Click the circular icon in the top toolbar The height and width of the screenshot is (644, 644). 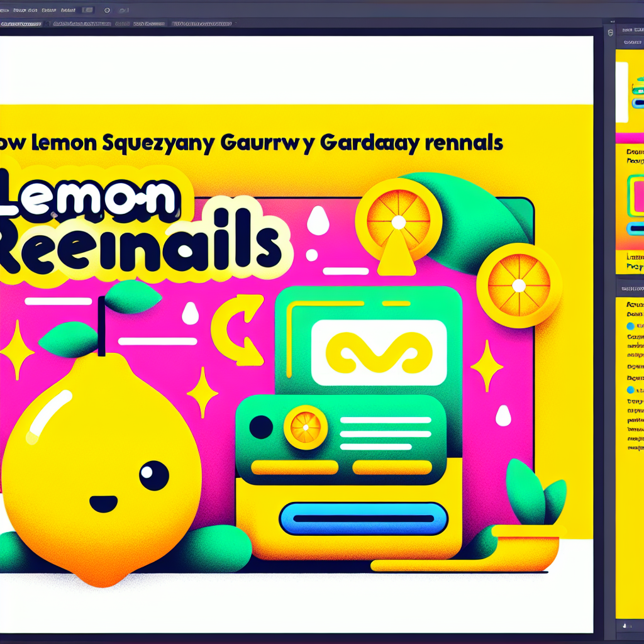coord(106,10)
